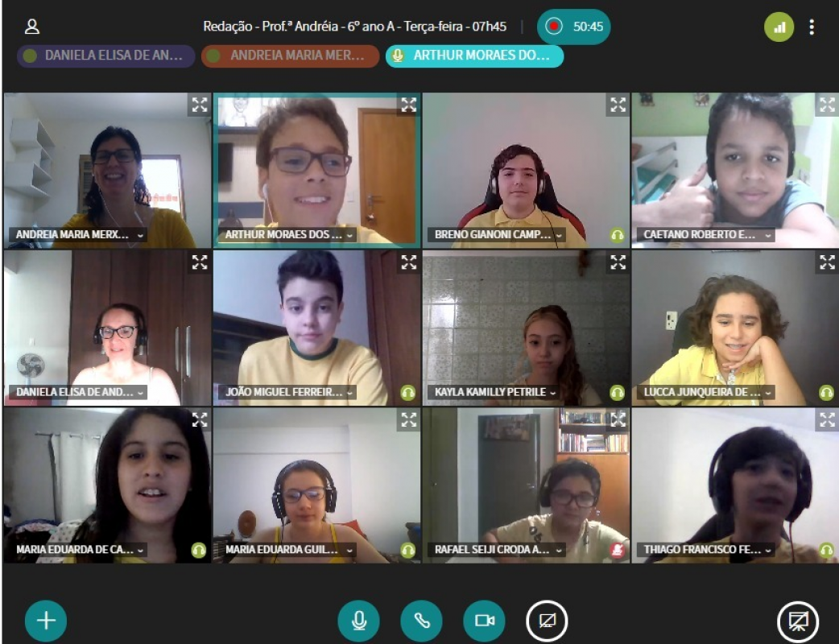839x644 pixels.
Task: Open connection status bars icon
Action: [x=779, y=27]
